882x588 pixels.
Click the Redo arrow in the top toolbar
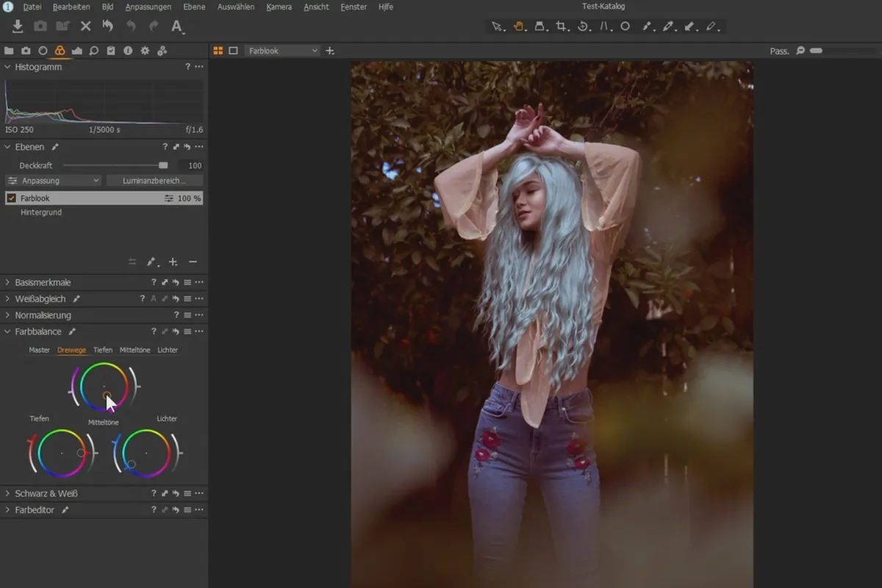[x=154, y=26]
